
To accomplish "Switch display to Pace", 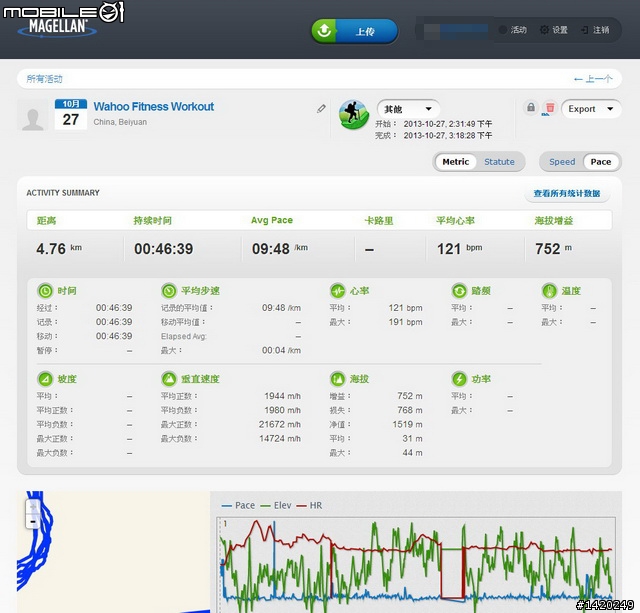I will [x=600, y=162].
